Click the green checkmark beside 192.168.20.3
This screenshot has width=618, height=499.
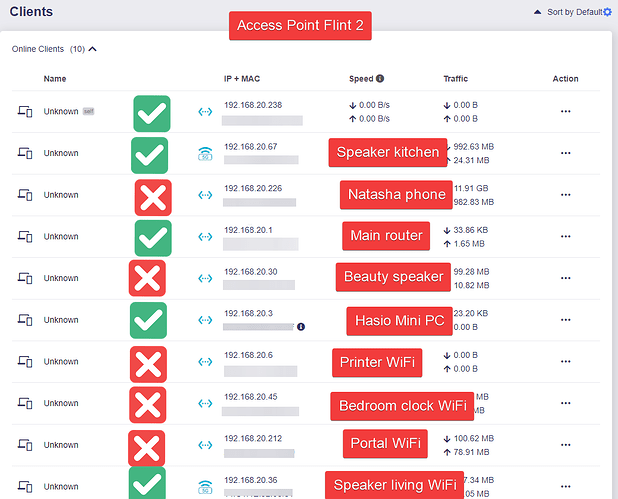click(149, 320)
